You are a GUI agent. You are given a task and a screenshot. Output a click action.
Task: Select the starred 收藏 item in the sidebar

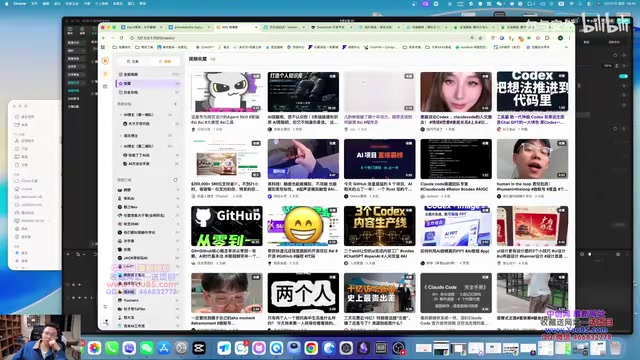pos(149,83)
